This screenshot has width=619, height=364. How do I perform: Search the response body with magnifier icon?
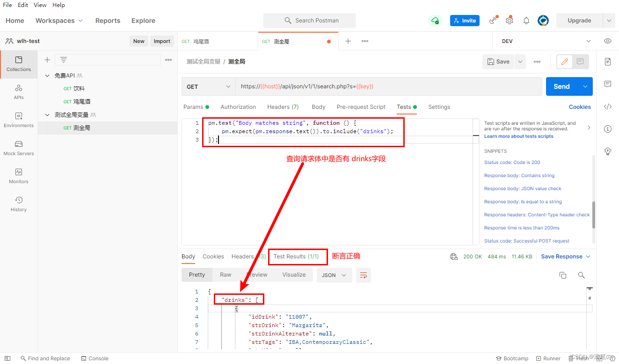point(582,275)
